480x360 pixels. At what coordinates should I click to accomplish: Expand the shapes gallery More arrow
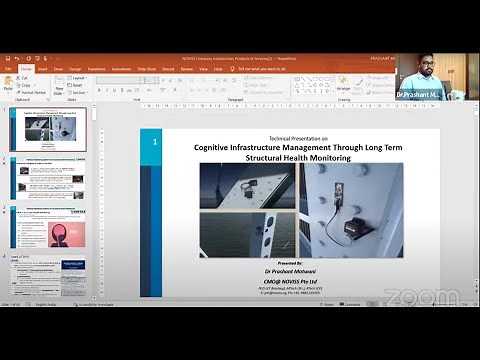click(333, 91)
